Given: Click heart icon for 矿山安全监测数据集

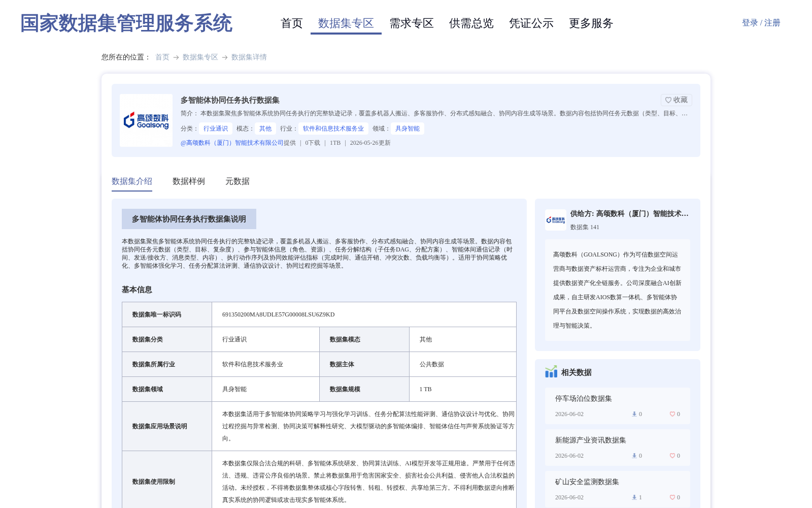Looking at the screenshot, I should pyautogui.click(x=672, y=497).
